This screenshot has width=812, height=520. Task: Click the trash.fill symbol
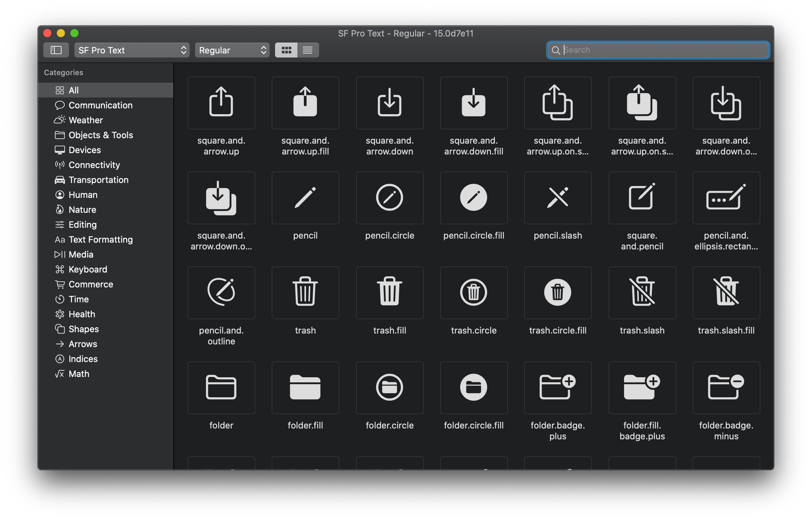(x=390, y=293)
